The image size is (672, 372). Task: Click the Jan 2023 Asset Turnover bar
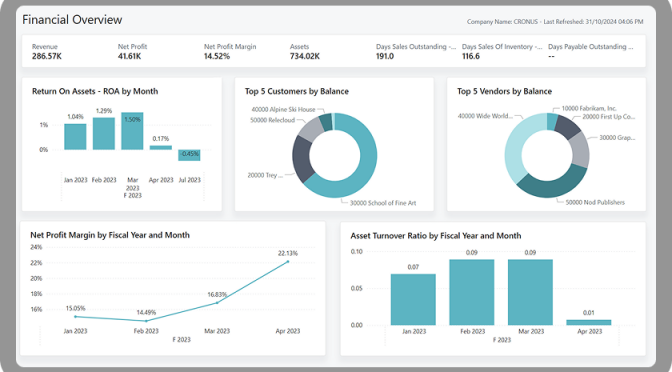click(x=413, y=300)
